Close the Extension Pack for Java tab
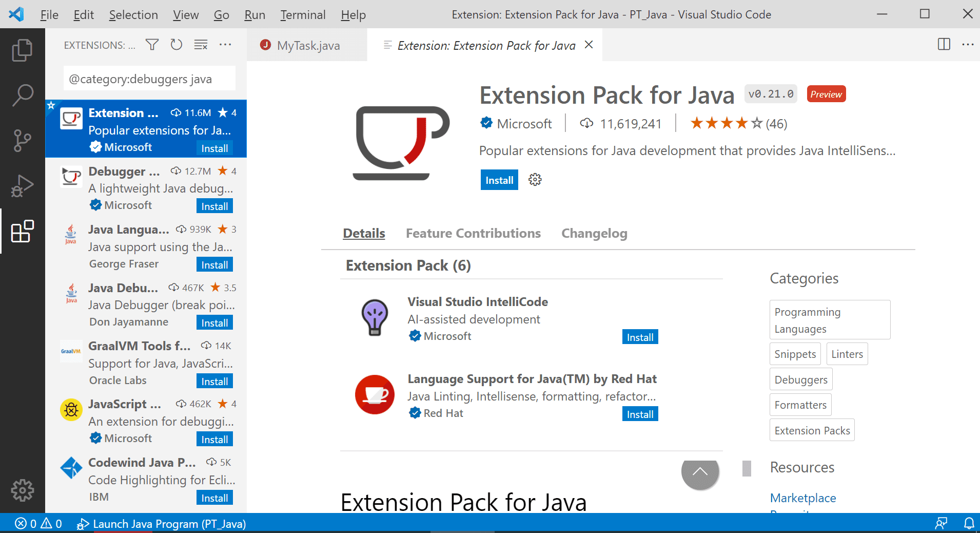This screenshot has height=533, width=980. point(589,45)
